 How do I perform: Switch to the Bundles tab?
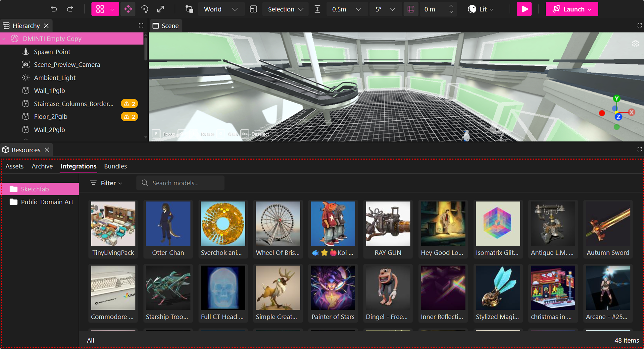[115, 166]
